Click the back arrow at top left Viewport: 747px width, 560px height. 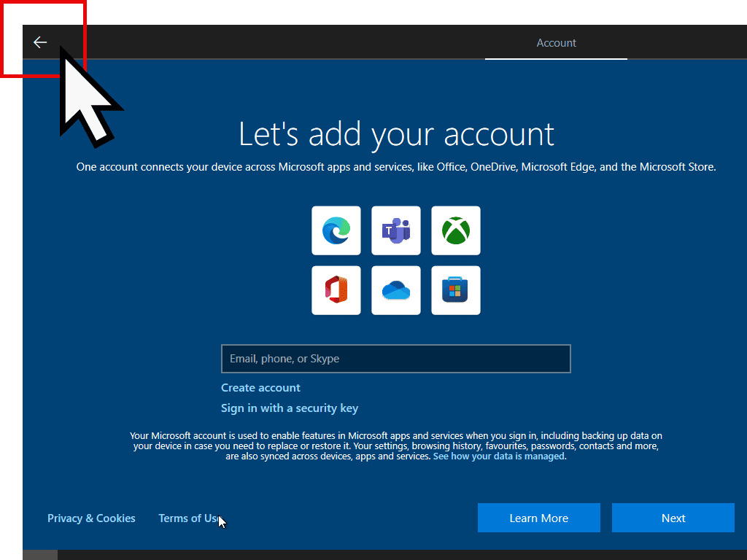(40, 42)
